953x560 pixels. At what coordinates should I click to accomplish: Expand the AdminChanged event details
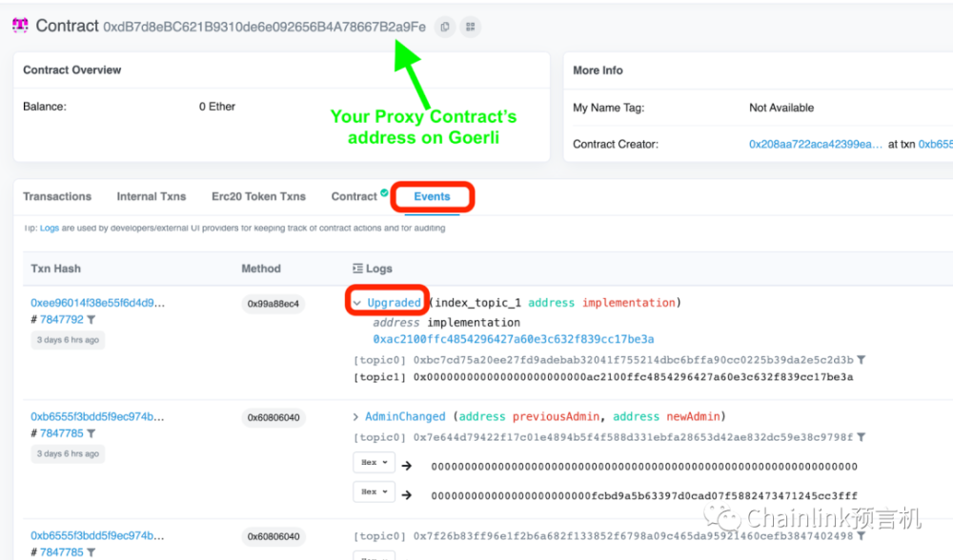click(355, 416)
